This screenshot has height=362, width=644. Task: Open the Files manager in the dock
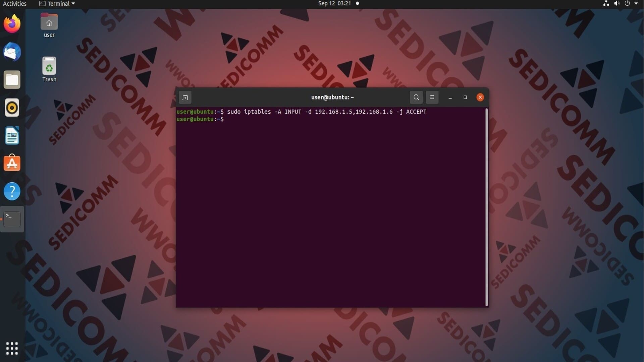pyautogui.click(x=12, y=80)
